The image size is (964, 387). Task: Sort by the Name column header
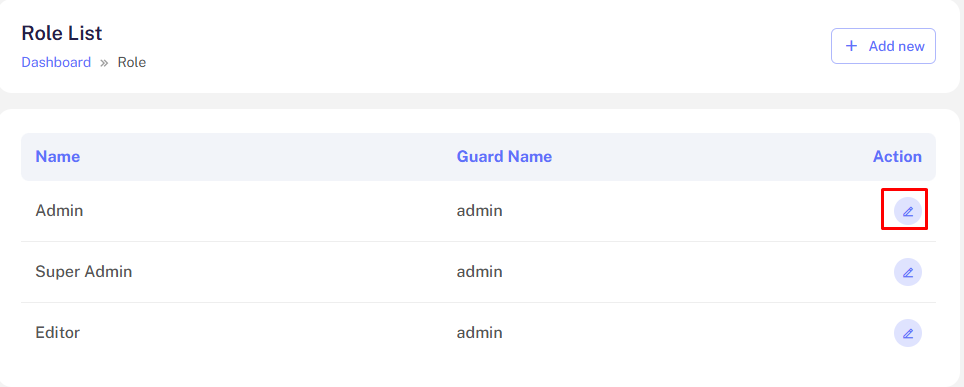[58, 157]
